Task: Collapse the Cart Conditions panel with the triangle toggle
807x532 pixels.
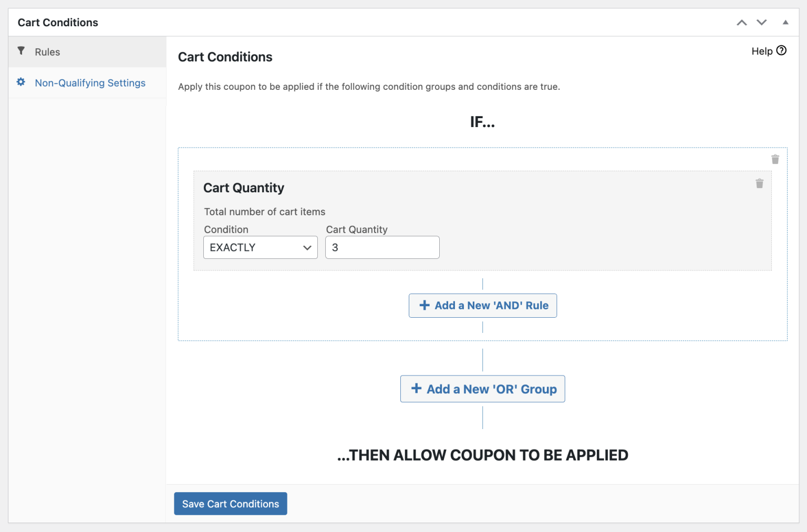Action: pyautogui.click(x=785, y=23)
